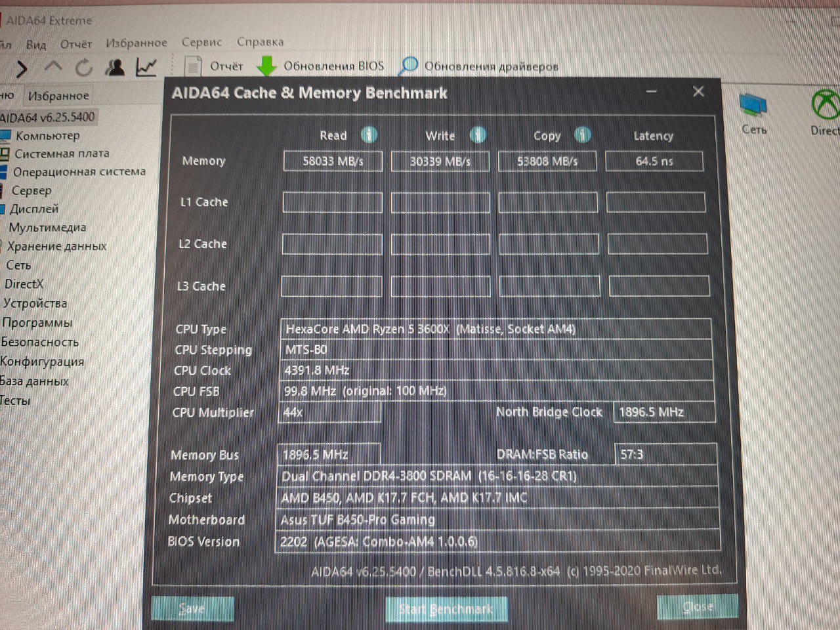840x630 pixels.
Task: Click the empty L3 Cache Latency field
Action: pyautogui.click(x=659, y=286)
